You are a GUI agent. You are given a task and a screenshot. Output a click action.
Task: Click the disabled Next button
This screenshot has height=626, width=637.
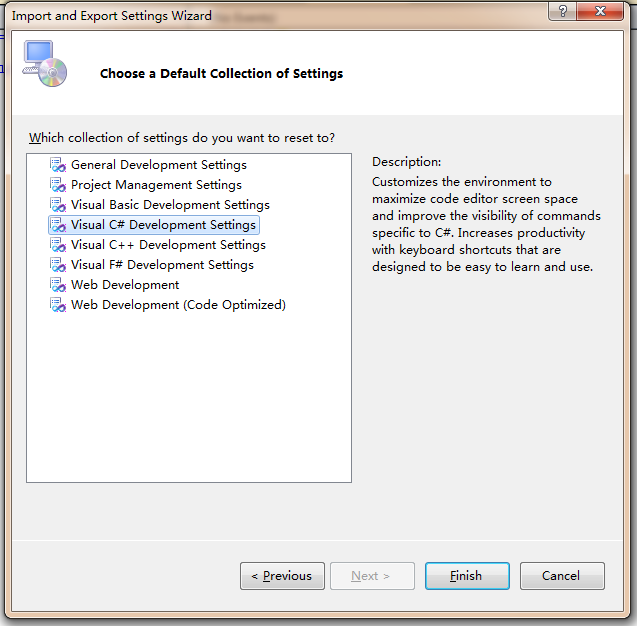pyautogui.click(x=373, y=576)
